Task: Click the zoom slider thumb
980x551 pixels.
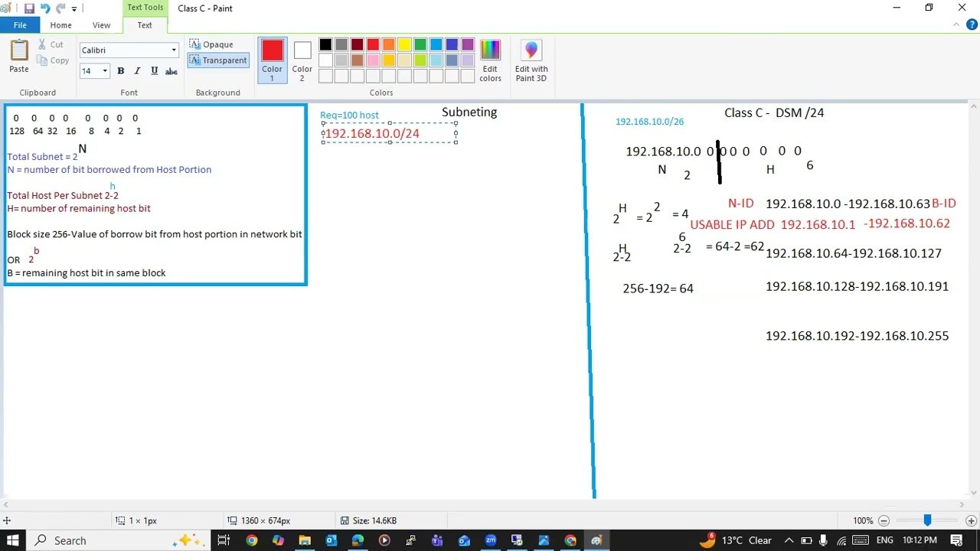Action: 927,520
